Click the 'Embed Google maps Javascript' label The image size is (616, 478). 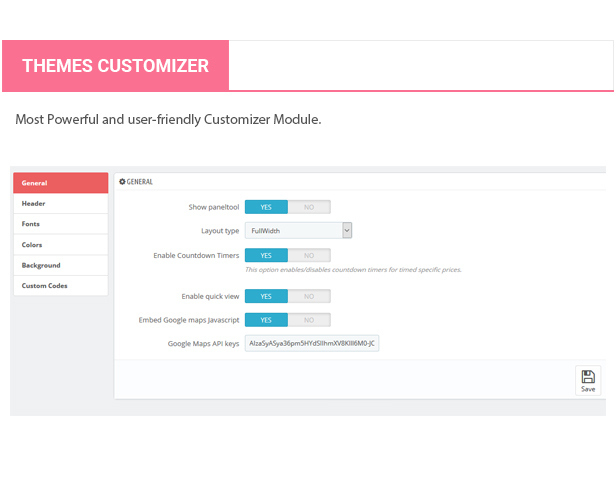click(x=189, y=320)
